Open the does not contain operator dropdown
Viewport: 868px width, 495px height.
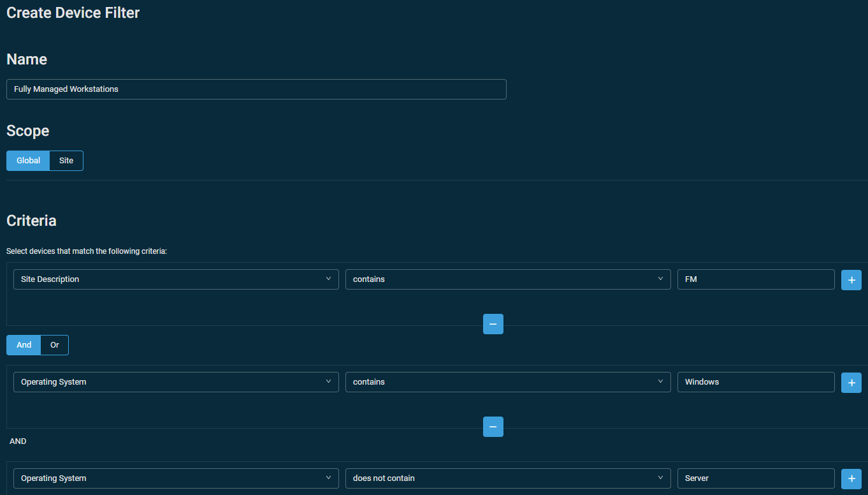tap(507, 478)
